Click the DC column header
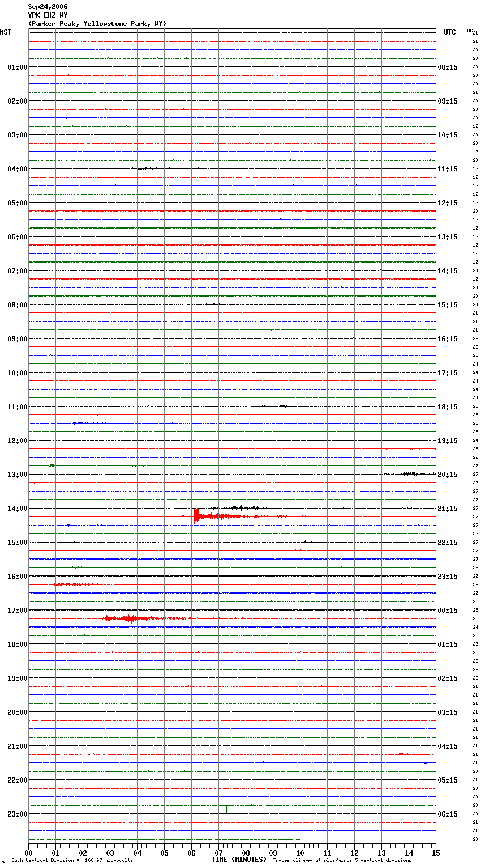Image resolution: width=481 pixels, height=868 pixels. click(x=470, y=31)
